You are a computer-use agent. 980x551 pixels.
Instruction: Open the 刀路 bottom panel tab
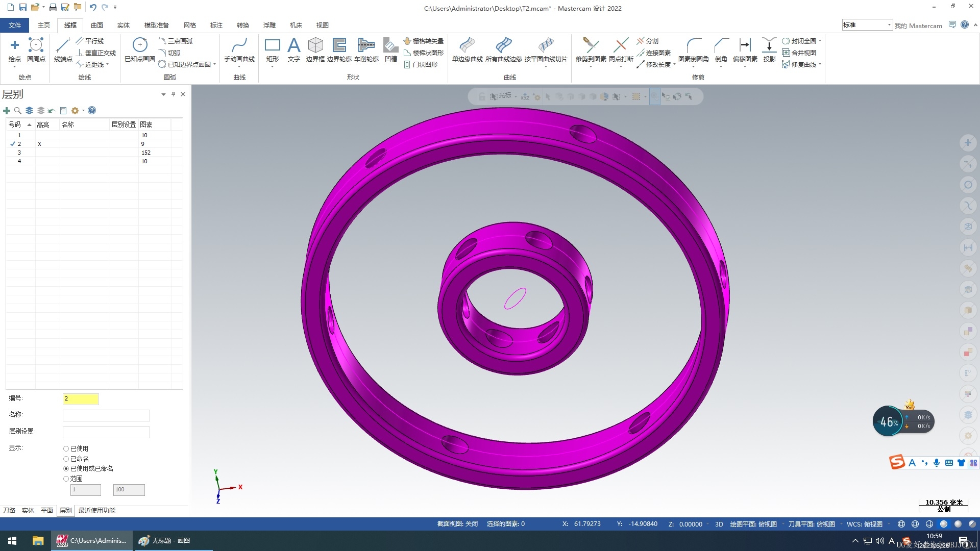(x=9, y=511)
